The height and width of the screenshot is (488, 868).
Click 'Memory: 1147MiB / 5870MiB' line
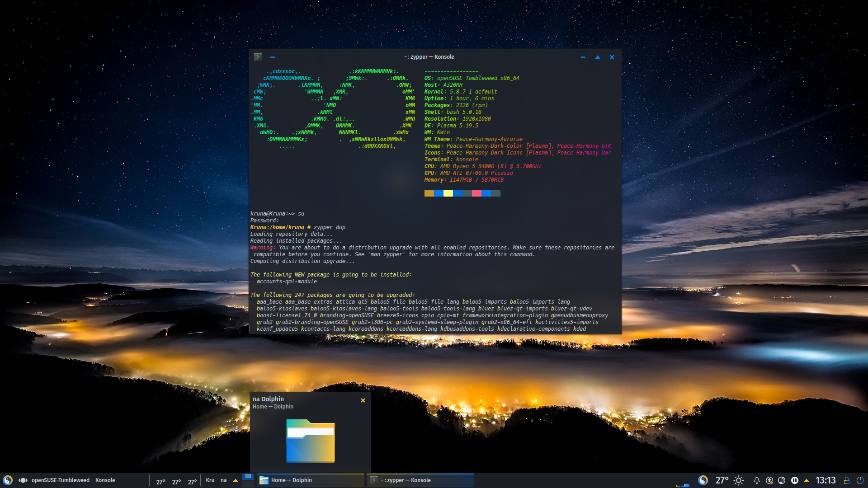[x=464, y=180]
